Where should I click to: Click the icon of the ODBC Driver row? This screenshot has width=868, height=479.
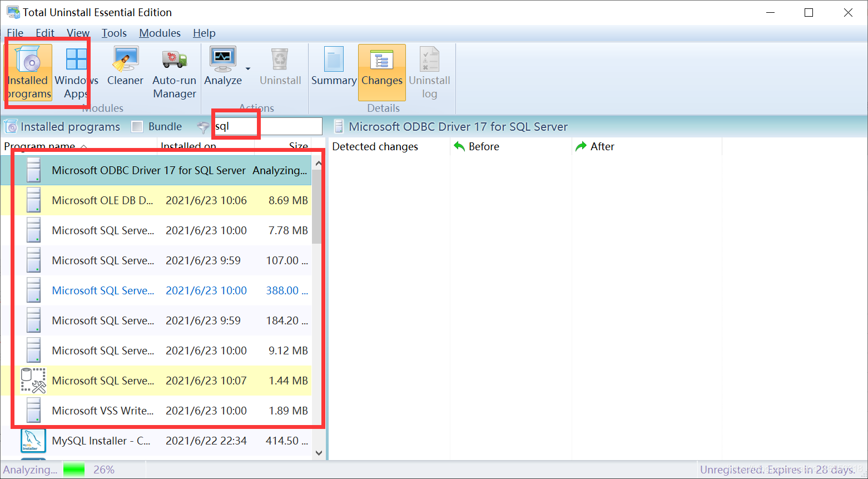tap(34, 170)
